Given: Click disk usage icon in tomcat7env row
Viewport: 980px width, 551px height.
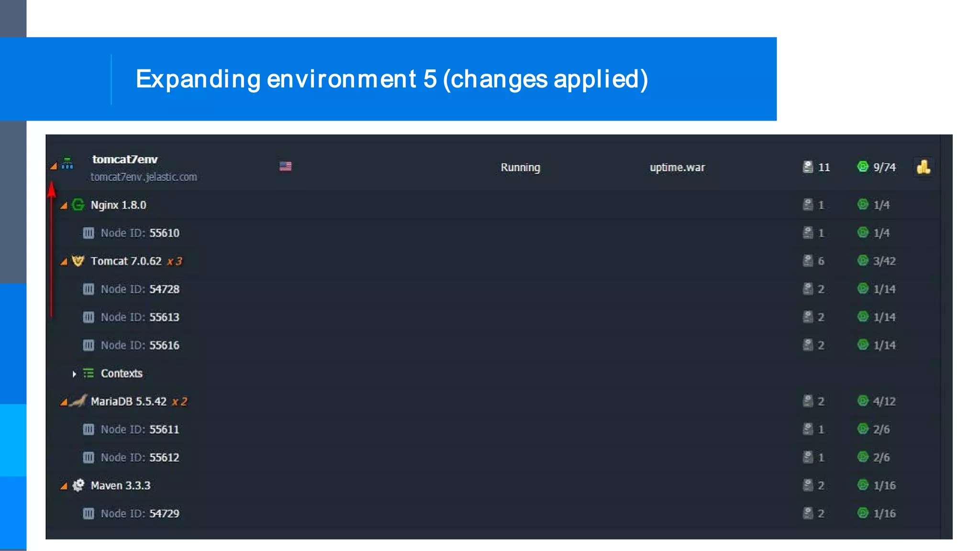Looking at the screenshot, I should point(808,167).
